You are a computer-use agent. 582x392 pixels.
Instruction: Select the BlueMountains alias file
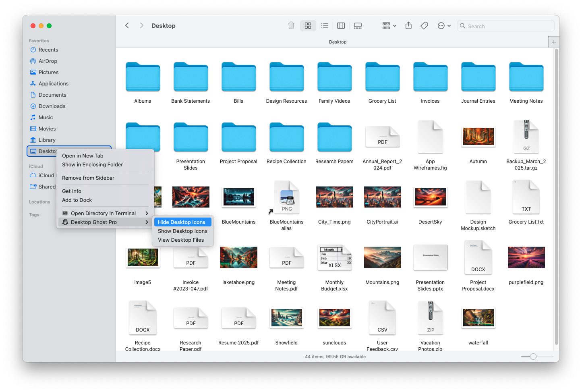tap(286, 206)
